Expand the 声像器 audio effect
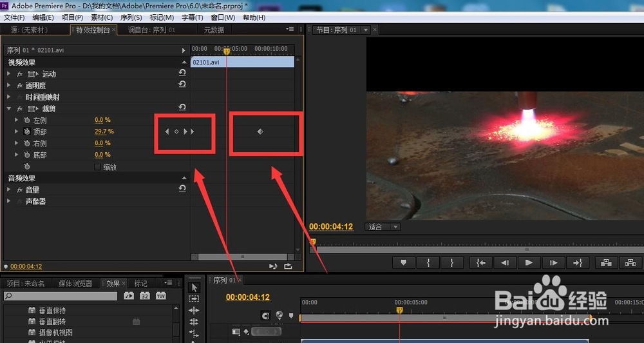Viewport: 644px width, 343px height. [9, 201]
